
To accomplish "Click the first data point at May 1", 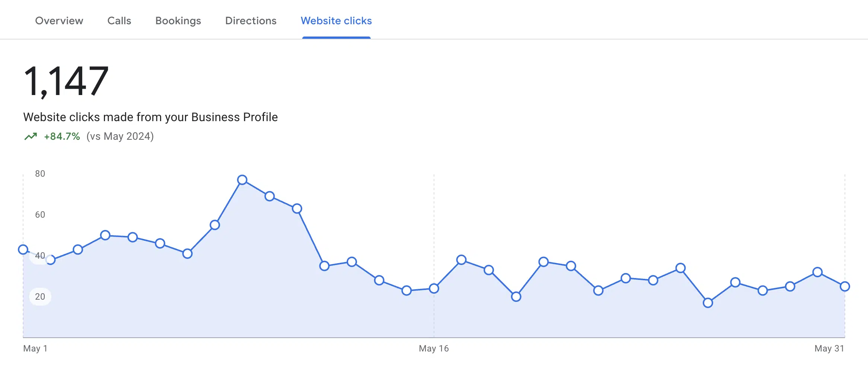I will click(23, 250).
